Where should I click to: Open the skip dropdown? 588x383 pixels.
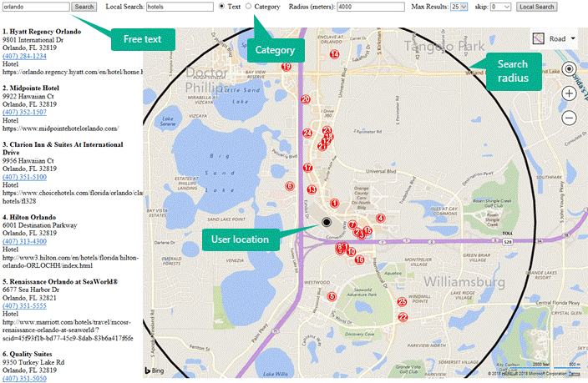tap(500, 7)
